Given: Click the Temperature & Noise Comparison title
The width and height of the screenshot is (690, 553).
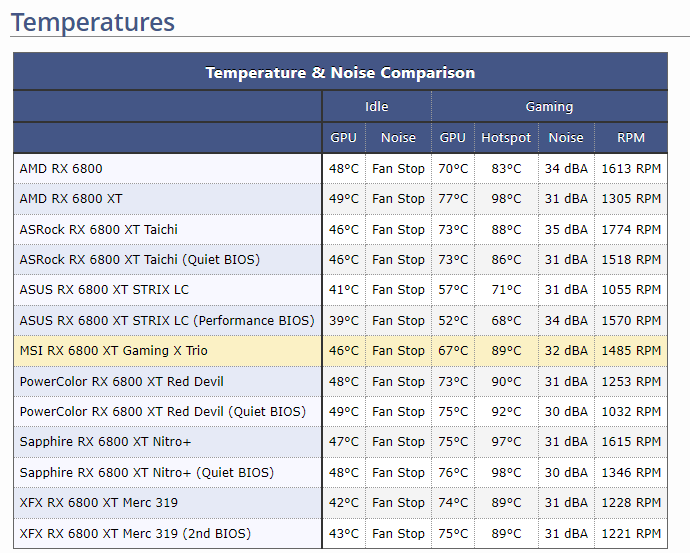Looking at the screenshot, I should (340, 72).
